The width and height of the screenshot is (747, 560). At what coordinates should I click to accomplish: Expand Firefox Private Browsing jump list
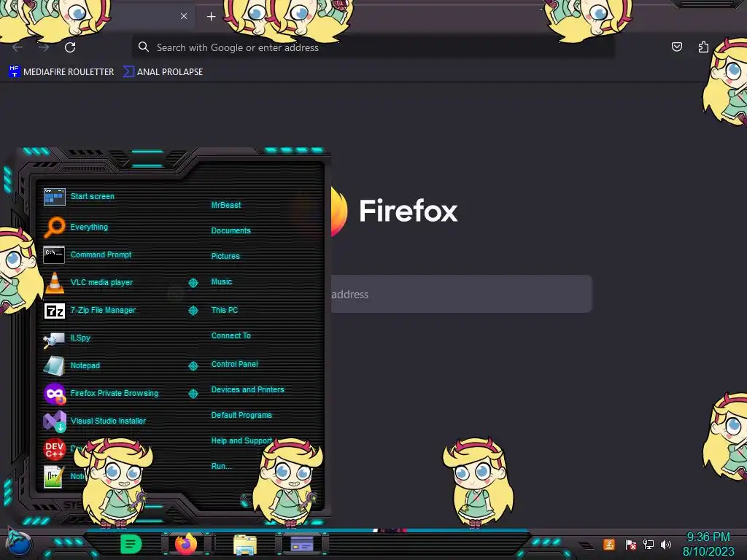tap(193, 393)
